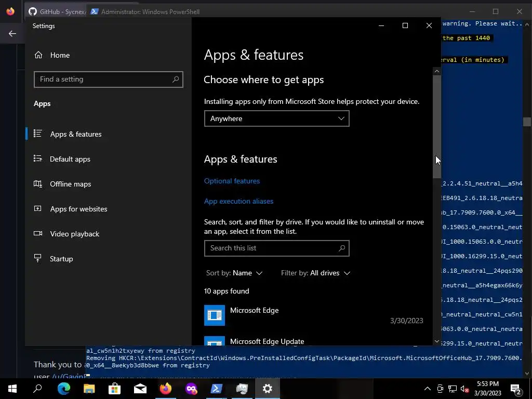
Task: Click the Apps for websites icon
Action: tap(37, 209)
